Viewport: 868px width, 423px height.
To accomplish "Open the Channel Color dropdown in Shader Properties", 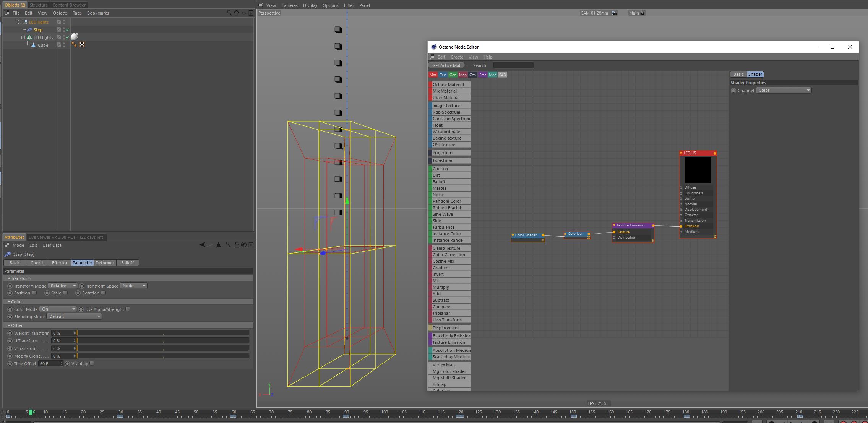I will pyautogui.click(x=784, y=90).
